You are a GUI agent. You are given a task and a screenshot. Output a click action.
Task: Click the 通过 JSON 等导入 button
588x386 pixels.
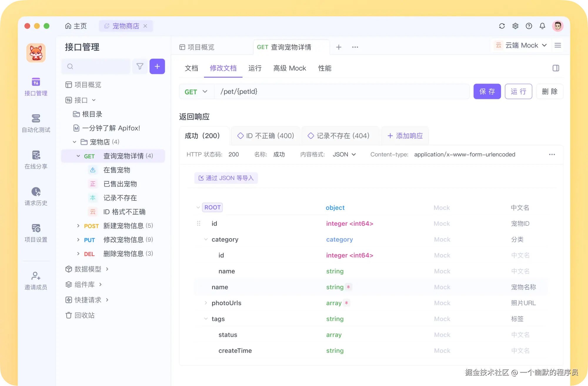pos(226,178)
